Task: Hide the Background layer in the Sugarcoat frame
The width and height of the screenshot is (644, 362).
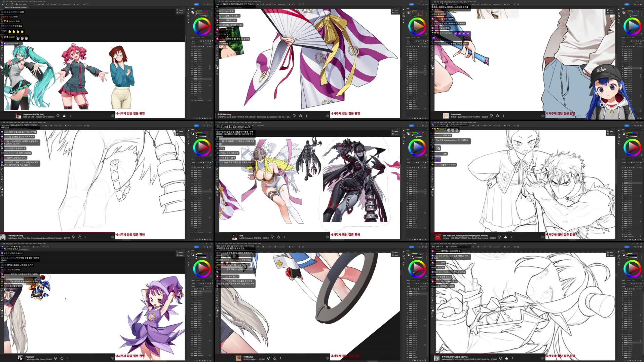Action: click(x=192, y=100)
